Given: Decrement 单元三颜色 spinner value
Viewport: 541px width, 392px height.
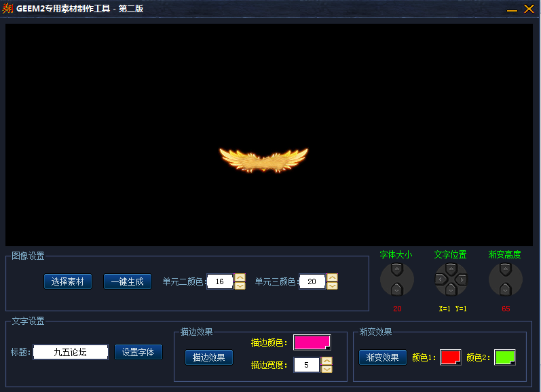Looking at the screenshot, I should click(x=332, y=286).
